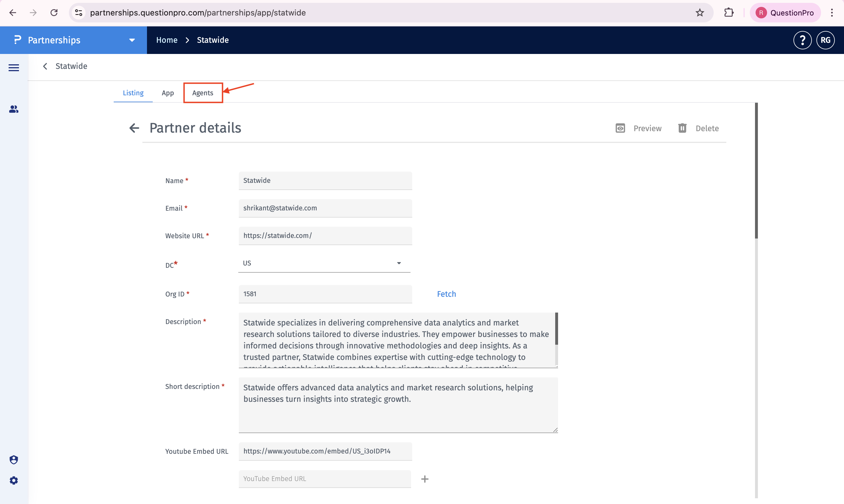
Task: Switch to the App tab
Action: [x=168, y=93]
